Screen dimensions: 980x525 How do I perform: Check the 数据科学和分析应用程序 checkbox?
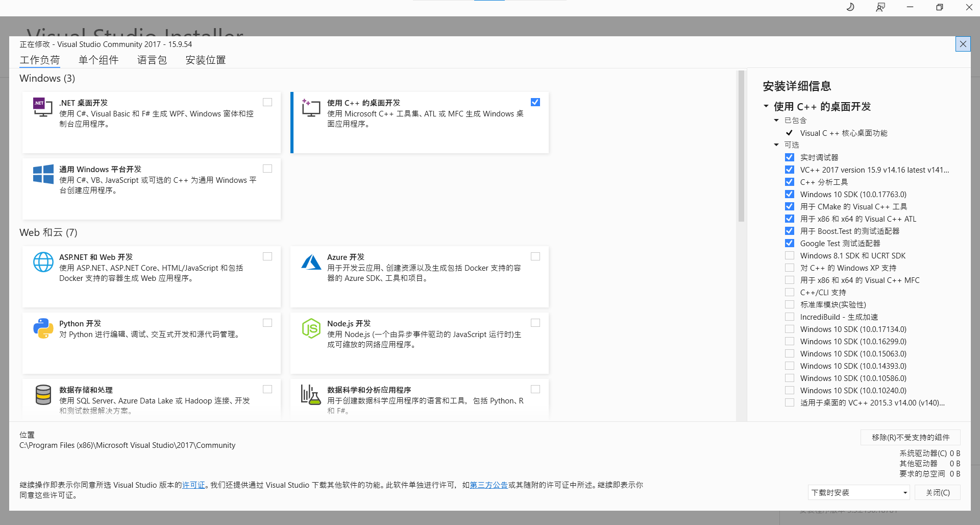(x=535, y=389)
